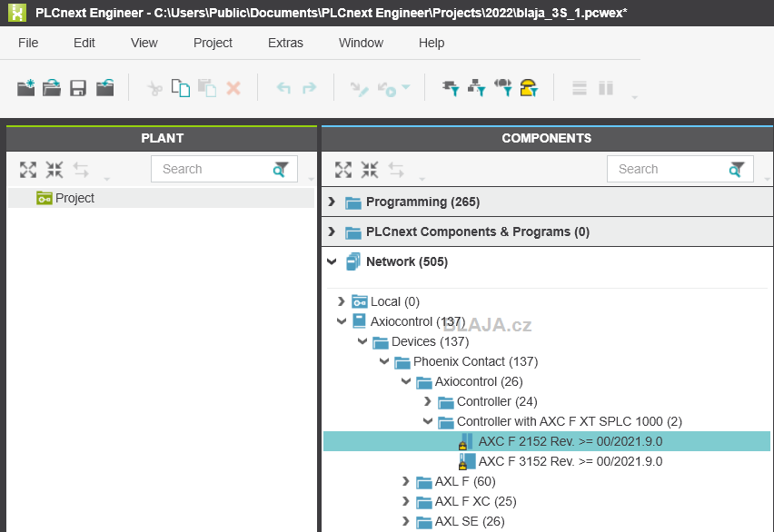Expand the Controller (24) folder
Viewport: 774px width, 532px height.
click(428, 401)
